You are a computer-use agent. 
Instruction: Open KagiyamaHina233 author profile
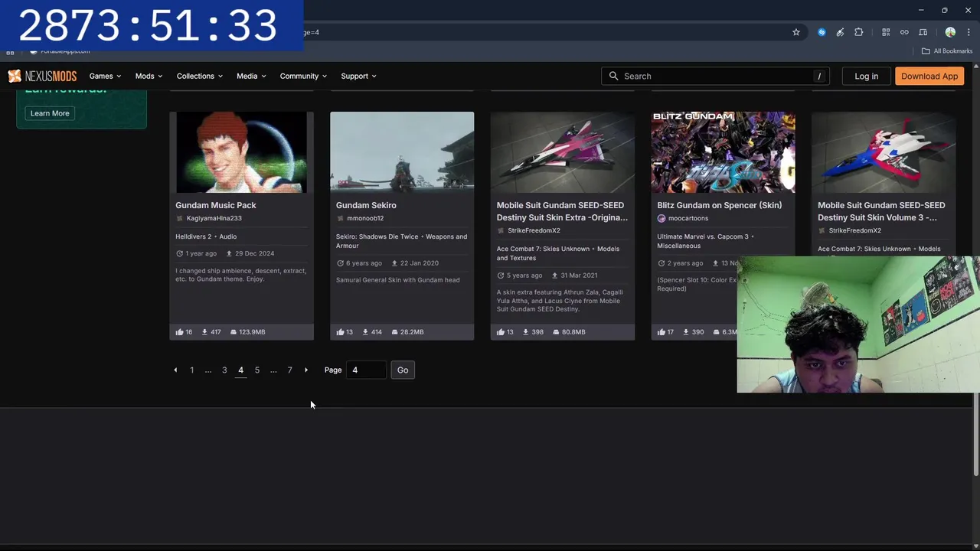tap(214, 218)
